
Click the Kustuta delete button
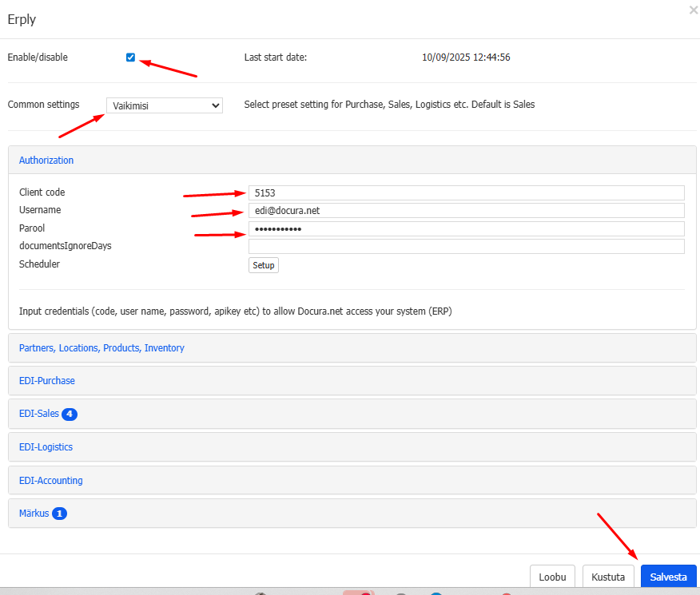click(x=608, y=577)
